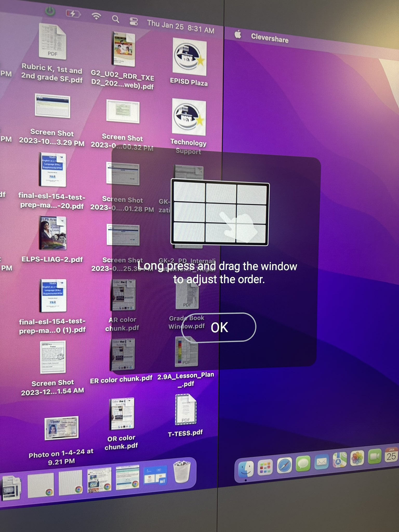Open FaceTime in the right dock

375,456
